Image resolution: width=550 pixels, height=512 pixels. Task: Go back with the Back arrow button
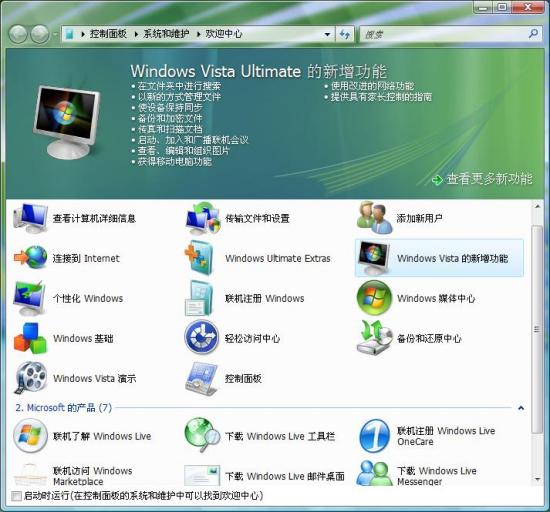tap(18, 34)
